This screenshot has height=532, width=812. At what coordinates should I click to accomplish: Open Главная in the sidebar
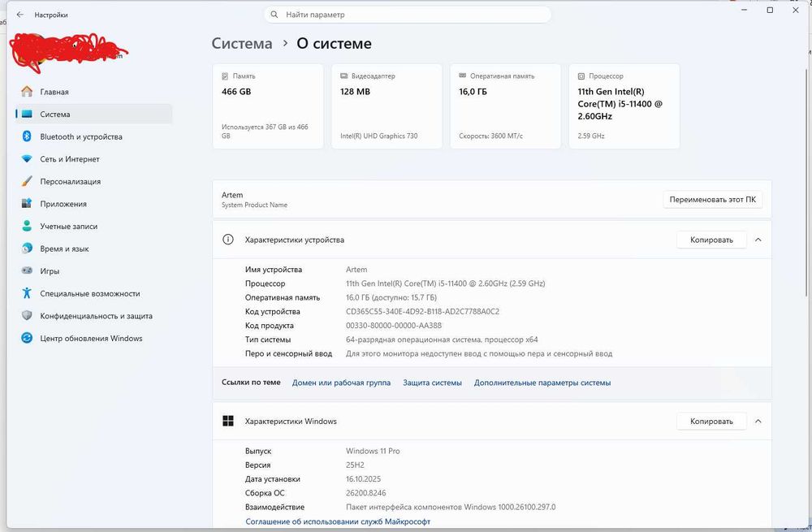pos(93,92)
